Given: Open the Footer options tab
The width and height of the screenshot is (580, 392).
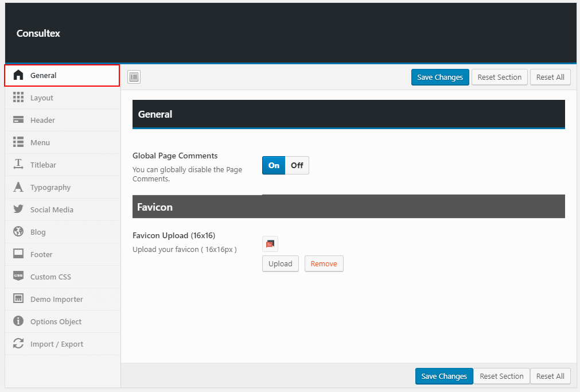Looking at the screenshot, I should click(41, 254).
